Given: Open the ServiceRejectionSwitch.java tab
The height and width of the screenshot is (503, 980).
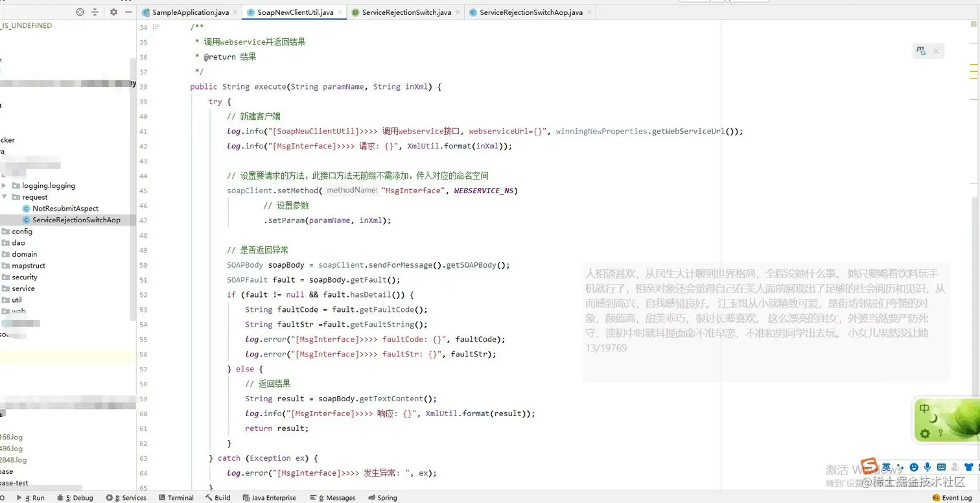Looking at the screenshot, I should click(x=406, y=12).
